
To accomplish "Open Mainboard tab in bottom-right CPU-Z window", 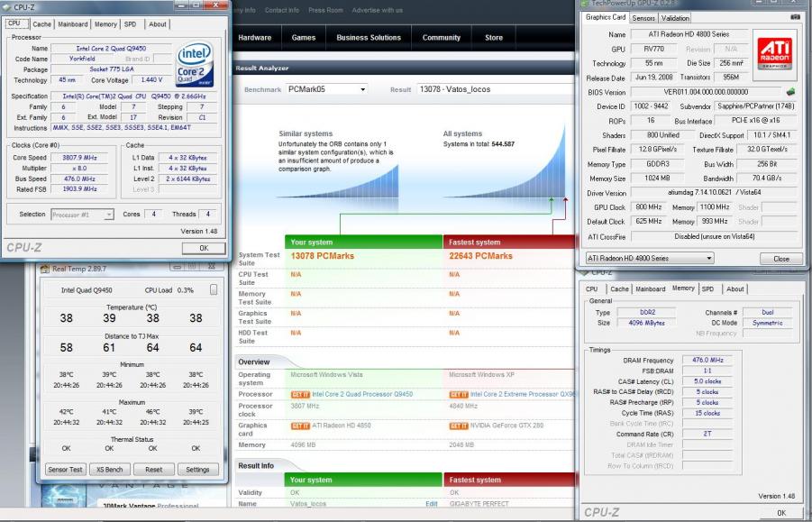I will tap(651, 289).
